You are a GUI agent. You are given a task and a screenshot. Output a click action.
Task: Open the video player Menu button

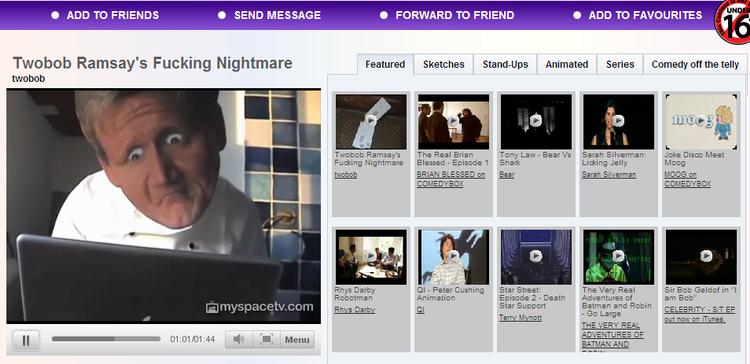(x=297, y=340)
